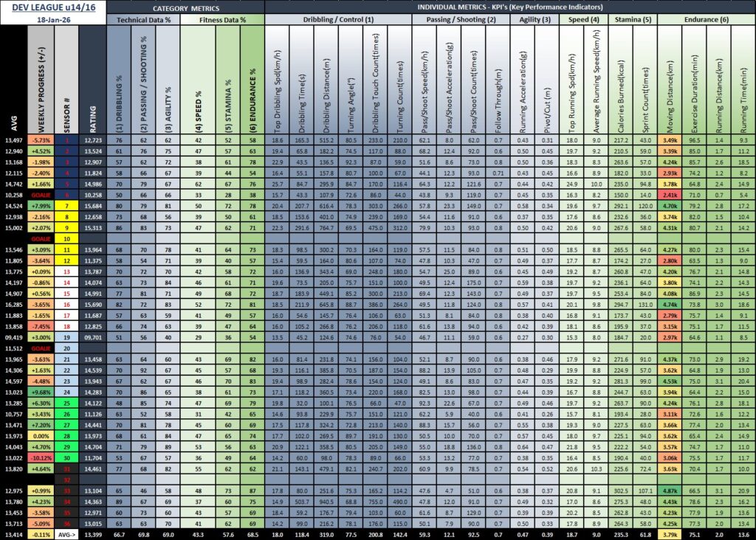Click the Dribbling / Control (1) group header
756x540 pixels.
339,19
